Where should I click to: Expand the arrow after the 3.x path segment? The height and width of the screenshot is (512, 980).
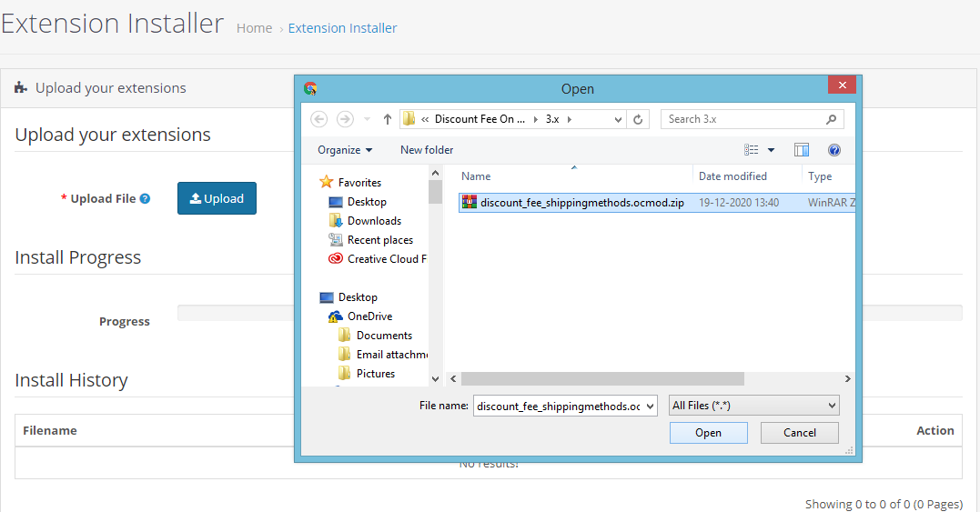pos(570,118)
